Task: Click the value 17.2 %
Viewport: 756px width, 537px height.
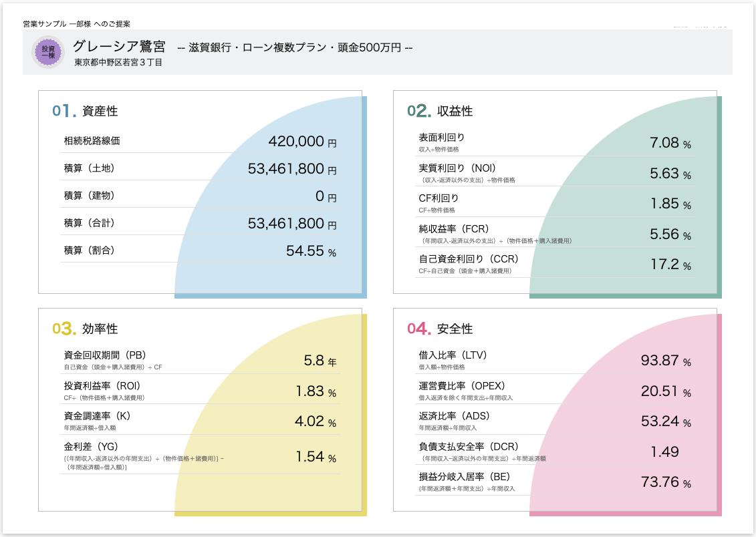Action: (x=670, y=264)
